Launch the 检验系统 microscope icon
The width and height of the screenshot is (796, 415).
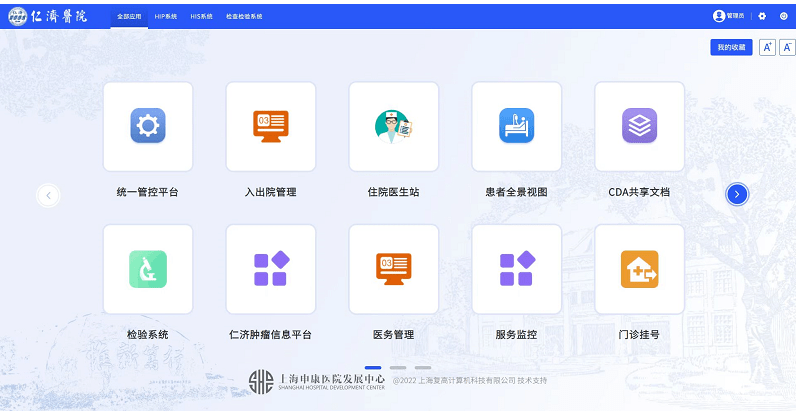coord(148,269)
